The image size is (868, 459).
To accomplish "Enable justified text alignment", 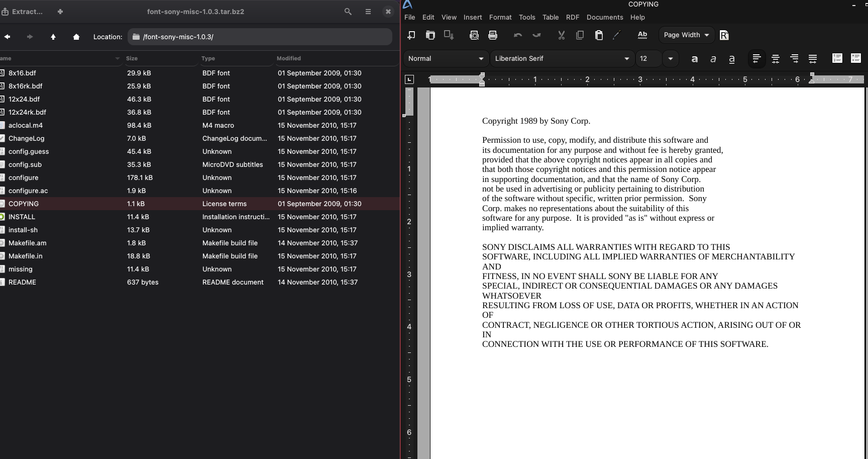I will 813,59.
